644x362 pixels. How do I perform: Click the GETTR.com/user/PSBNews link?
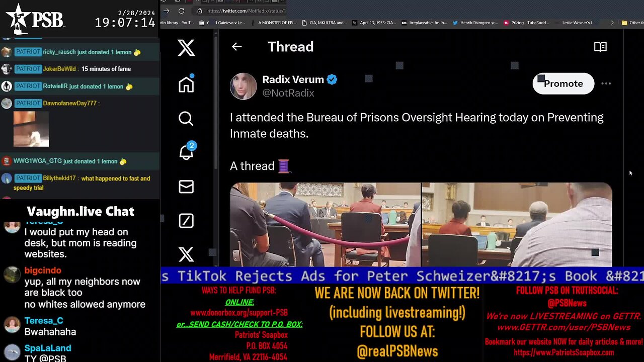click(x=564, y=327)
